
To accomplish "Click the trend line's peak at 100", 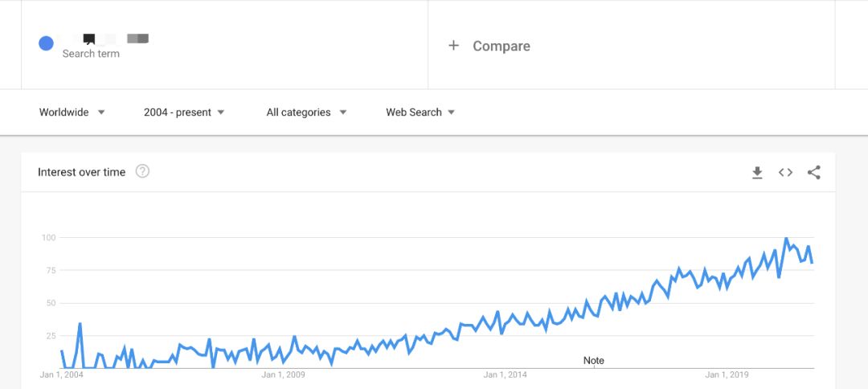I will click(786, 239).
